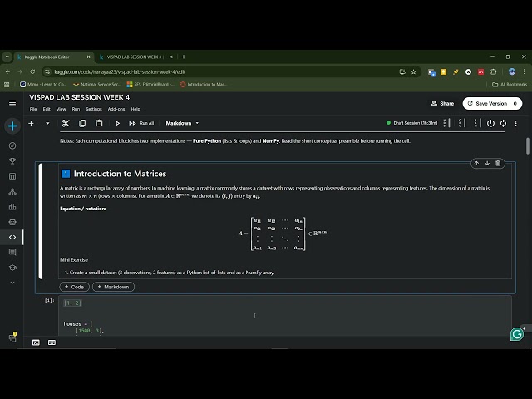
Task: Expand the sidebar More chevron
Action: pos(12,283)
